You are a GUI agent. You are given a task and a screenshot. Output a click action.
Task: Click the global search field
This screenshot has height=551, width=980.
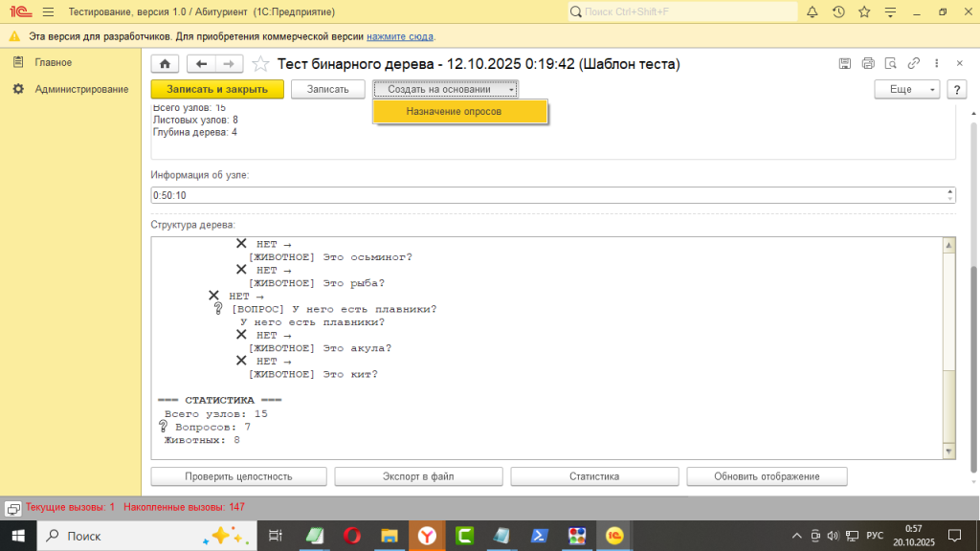click(x=682, y=11)
